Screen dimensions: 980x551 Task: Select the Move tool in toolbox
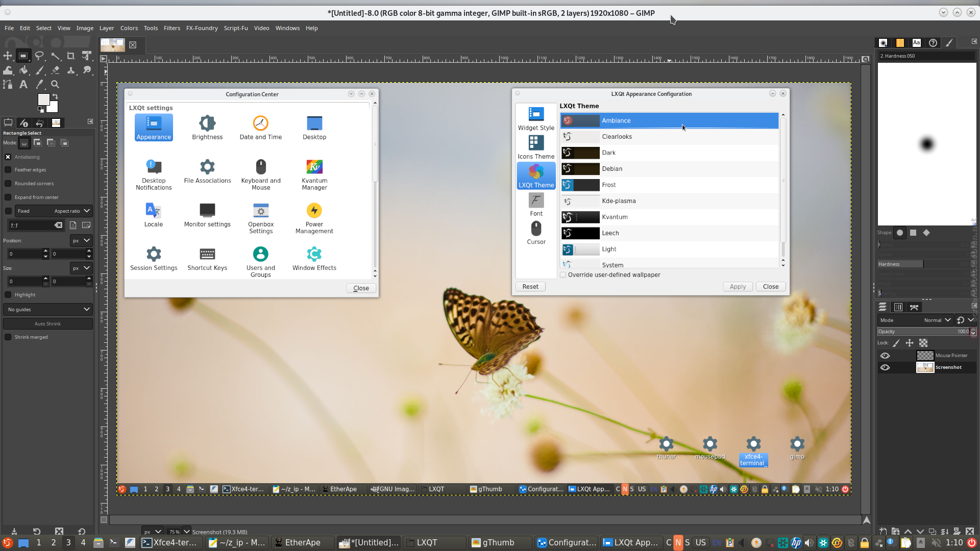click(8, 56)
